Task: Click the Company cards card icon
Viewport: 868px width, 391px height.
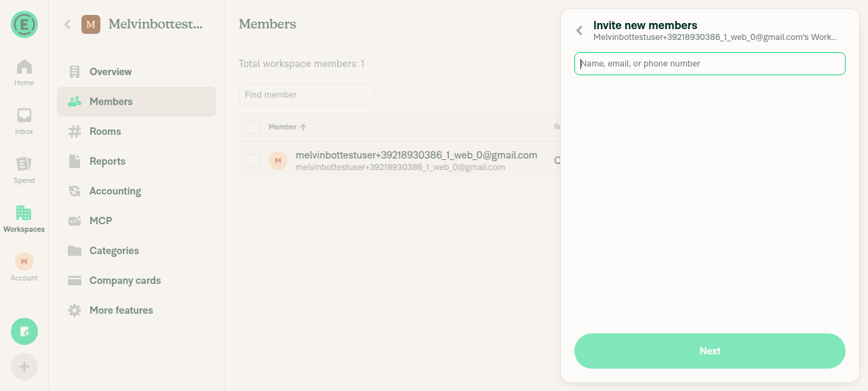Action: point(75,281)
